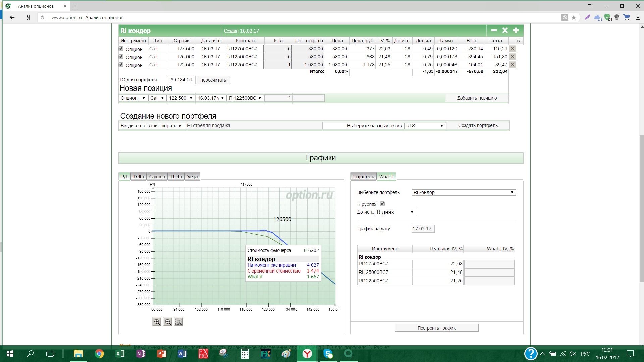Uncheck the 127 500 Call option checkbox
Image resolution: width=644 pixels, height=362 pixels.
tap(121, 49)
